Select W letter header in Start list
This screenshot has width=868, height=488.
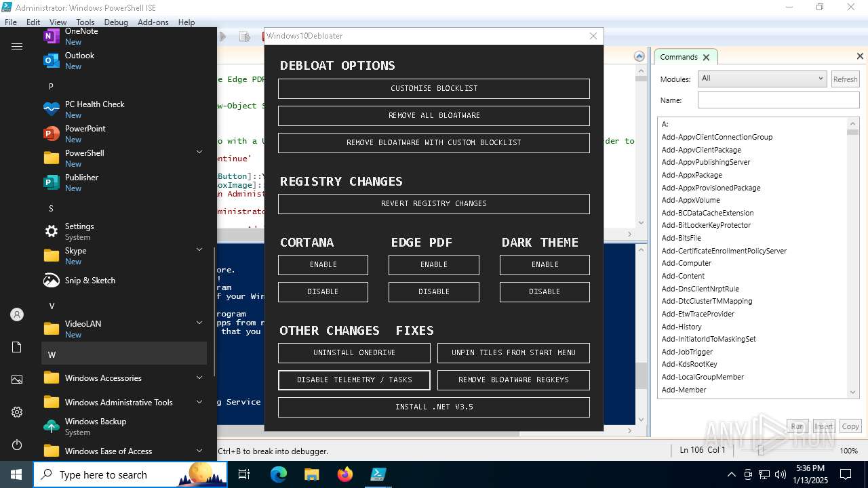[x=124, y=354]
